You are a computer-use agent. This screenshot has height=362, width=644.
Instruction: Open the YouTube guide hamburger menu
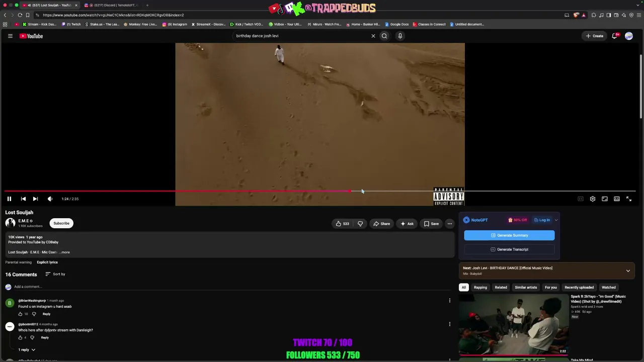point(10,36)
